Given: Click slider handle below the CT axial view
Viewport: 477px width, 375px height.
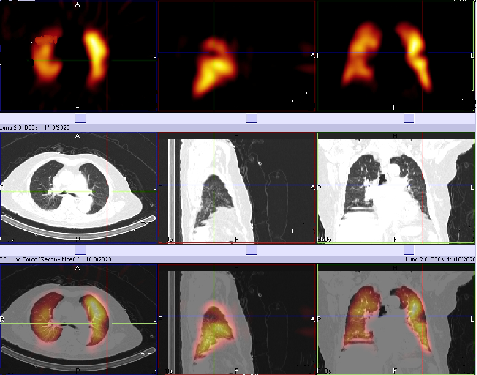Looking at the screenshot, I should pos(80,250).
